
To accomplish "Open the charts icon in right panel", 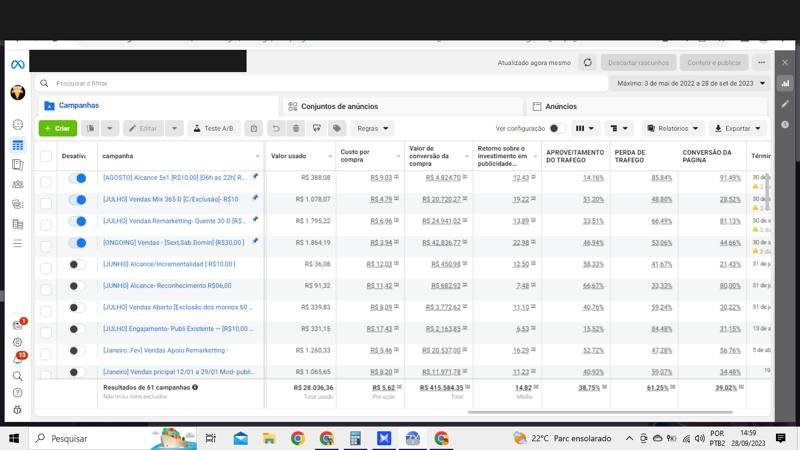I will (785, 83).
